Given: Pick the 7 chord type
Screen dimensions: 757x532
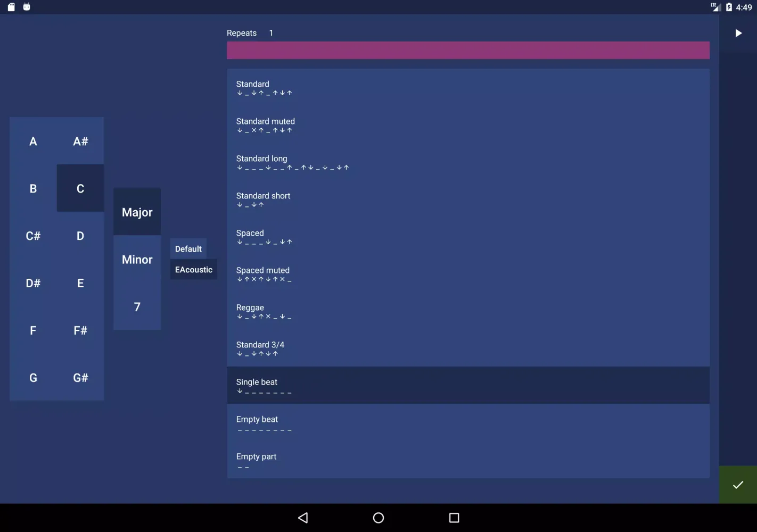Looking at the screenshot, I should tap(137, 307).
